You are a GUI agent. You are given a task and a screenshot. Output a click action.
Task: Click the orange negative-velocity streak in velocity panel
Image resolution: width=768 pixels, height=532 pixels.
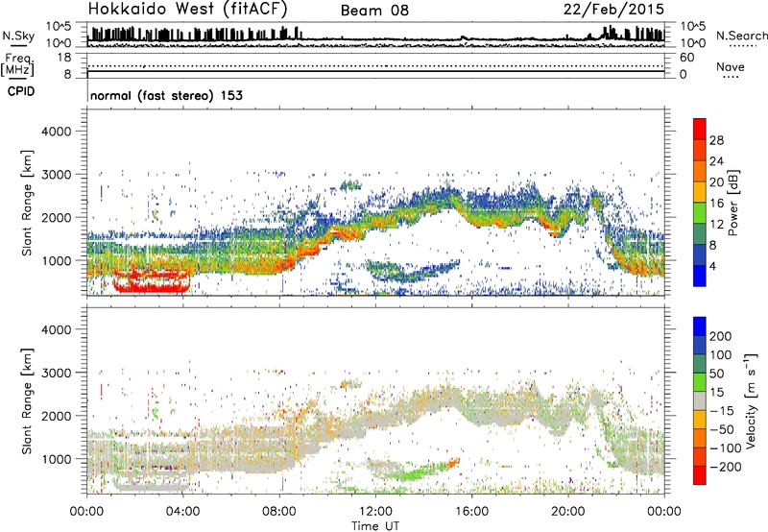pyautogui.click(x=454, y=463)
